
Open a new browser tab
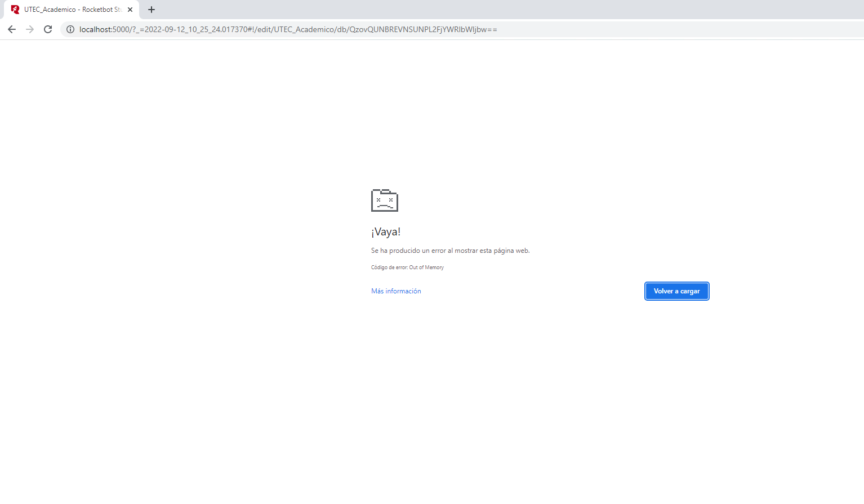point(152,10)
